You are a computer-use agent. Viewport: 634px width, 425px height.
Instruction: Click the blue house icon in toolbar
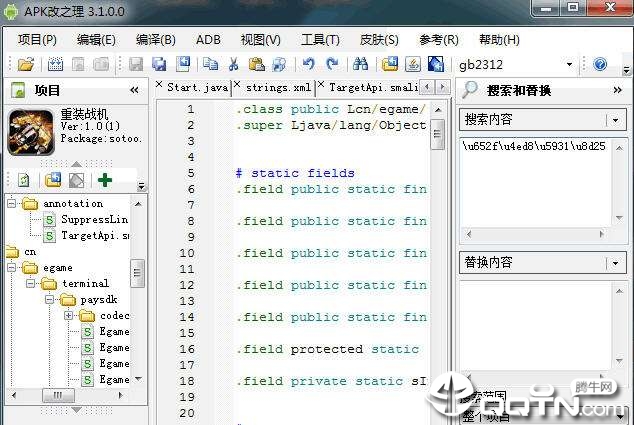(436, 64)
